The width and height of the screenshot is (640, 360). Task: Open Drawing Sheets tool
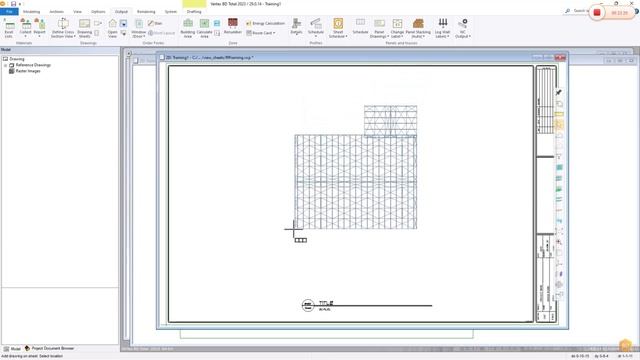(85, 28)
